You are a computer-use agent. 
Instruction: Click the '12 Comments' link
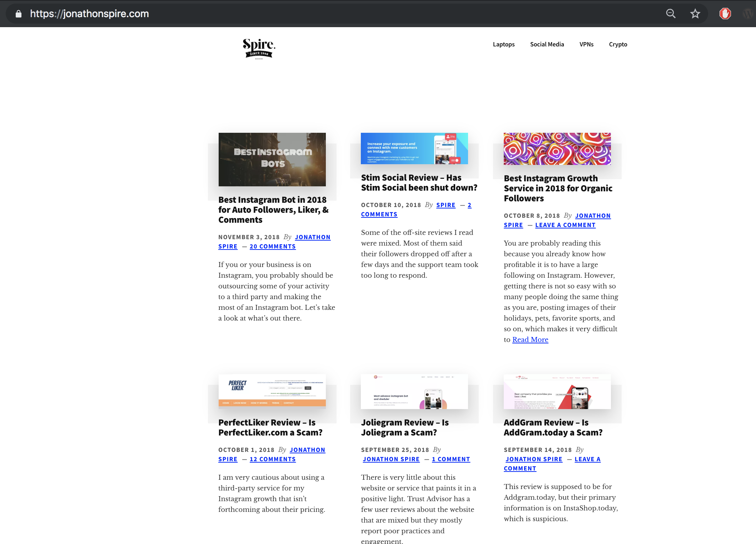tap(273, 459)
